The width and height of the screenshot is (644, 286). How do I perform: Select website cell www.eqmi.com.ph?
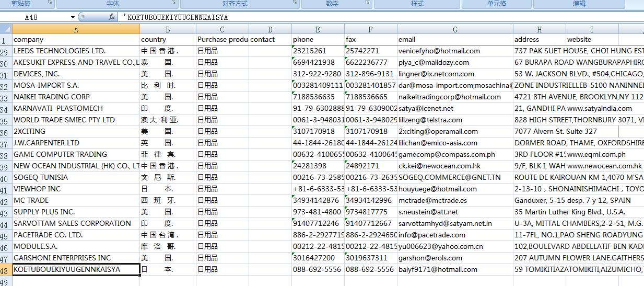point(592,155)
